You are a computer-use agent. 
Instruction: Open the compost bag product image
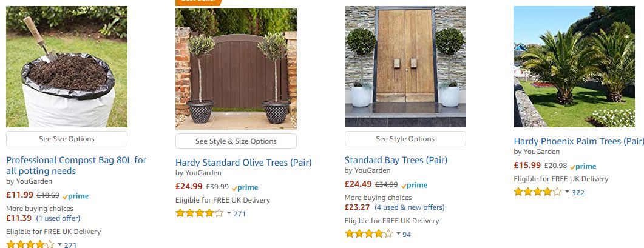point(67,67)
